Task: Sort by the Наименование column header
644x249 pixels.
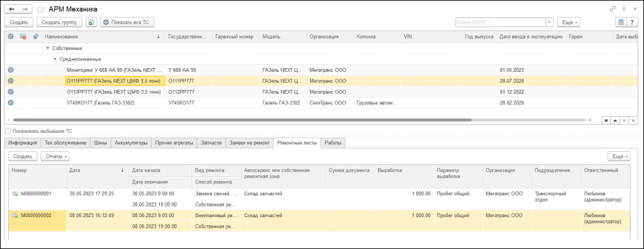Action: tap(103, 37)
